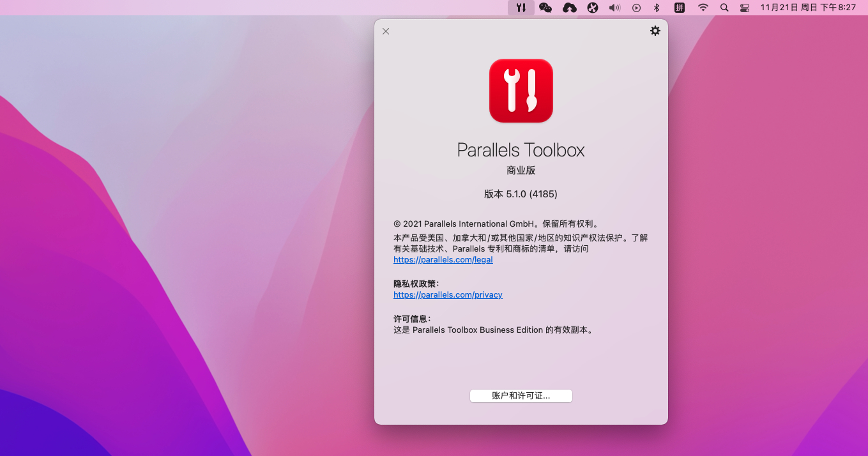This screenshot has height=456, width=868.
Task: Click the 商业版 edition label
Action: [521, 170]
